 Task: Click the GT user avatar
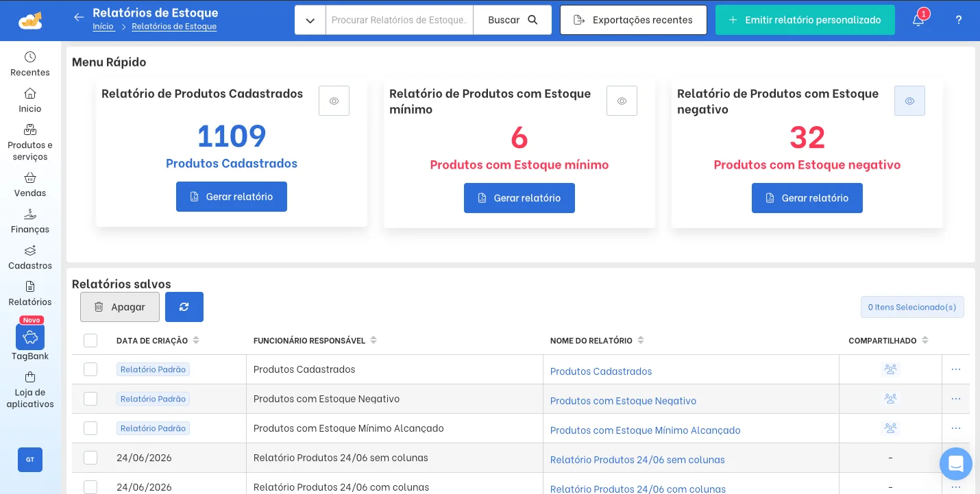pyautogui.click(x=30, y=460)
